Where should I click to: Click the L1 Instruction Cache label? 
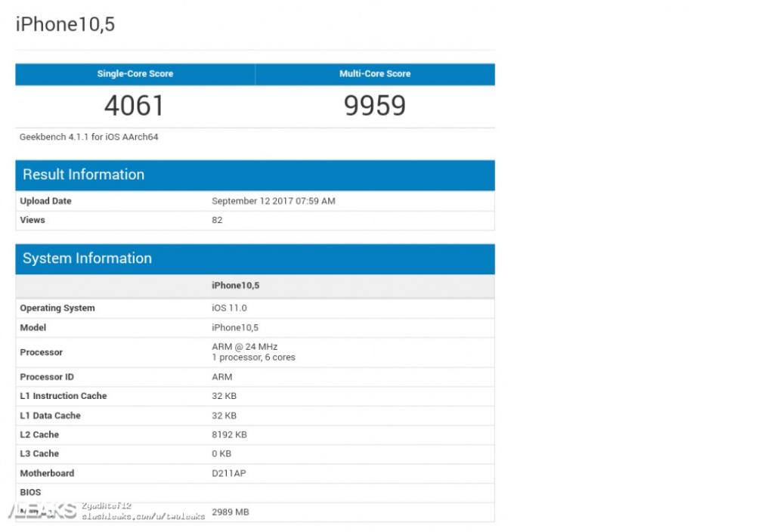(x=63, y=396)
